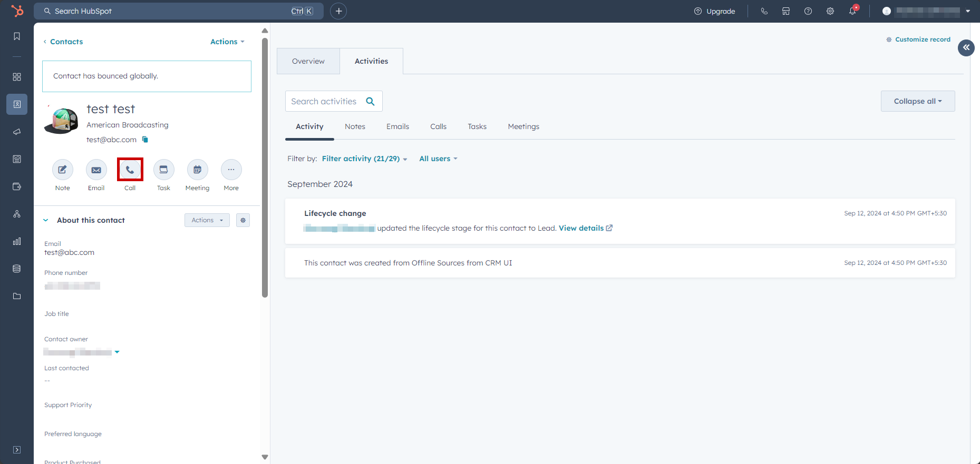Open the About this contact Actions dropdown
The image size is (980, 464).
click(x=207, y=220)
